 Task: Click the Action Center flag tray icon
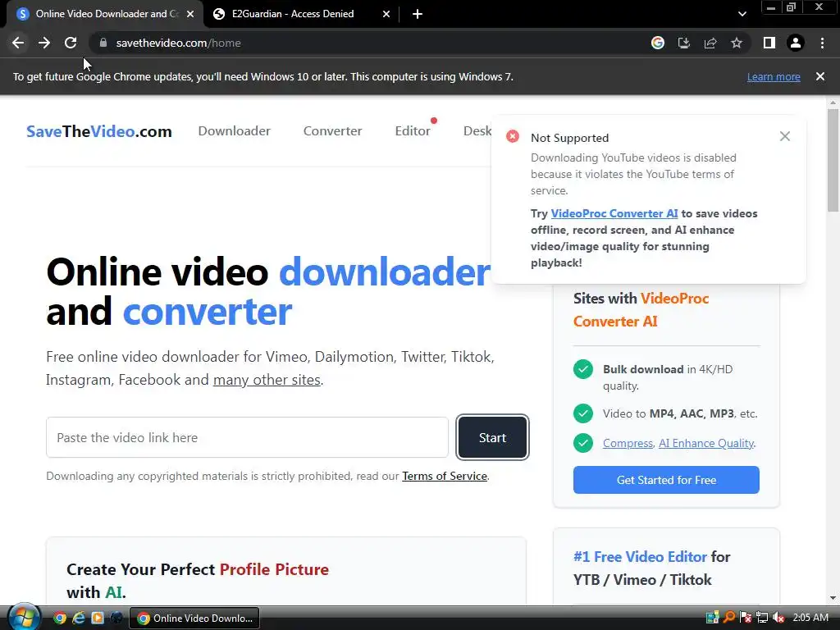coord(745,618)
